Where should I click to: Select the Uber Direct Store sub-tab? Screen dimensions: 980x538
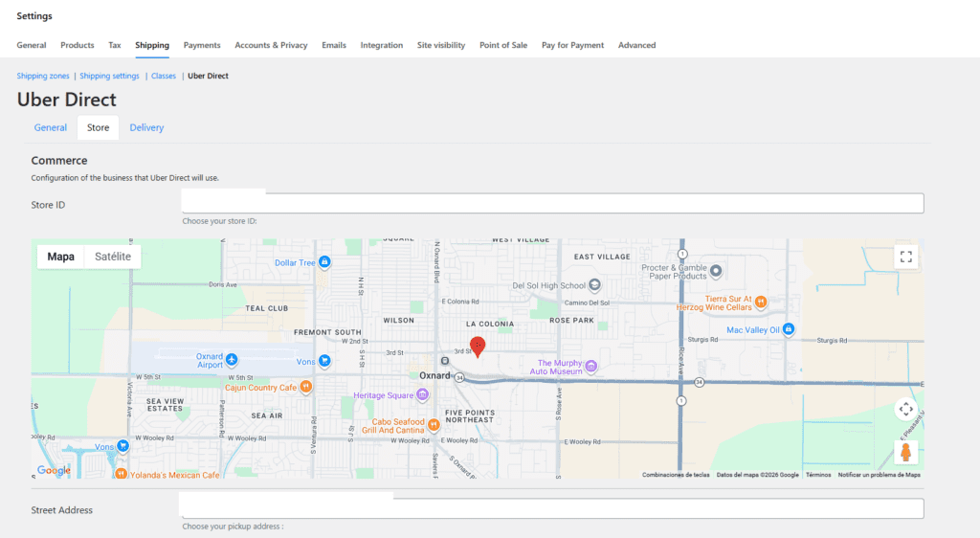pos(99,127)
